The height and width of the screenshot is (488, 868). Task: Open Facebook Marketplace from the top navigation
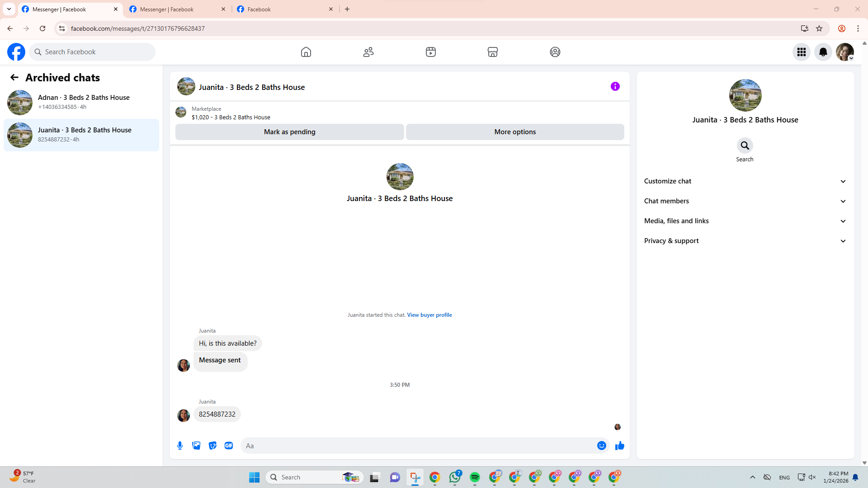coord(493,52)
